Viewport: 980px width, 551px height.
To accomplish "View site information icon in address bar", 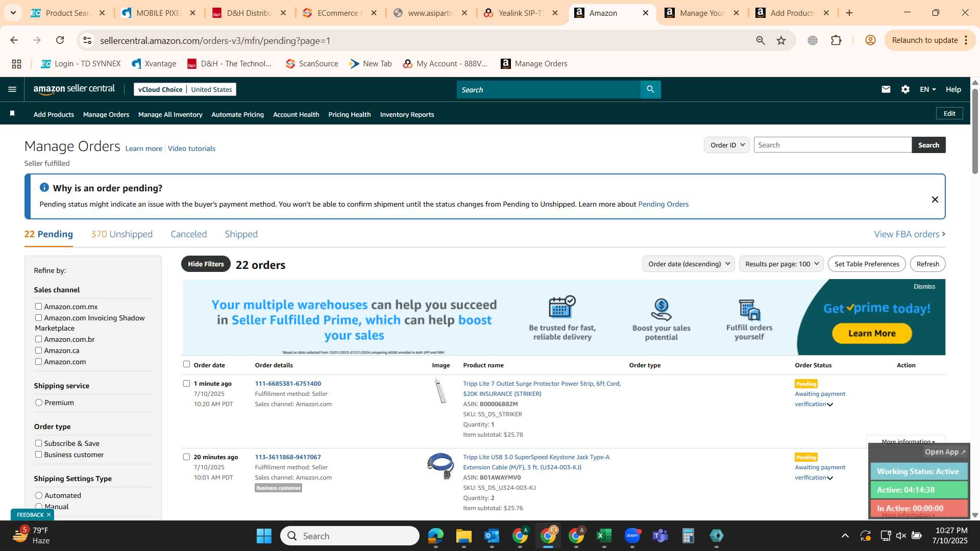I will point(87,40).
